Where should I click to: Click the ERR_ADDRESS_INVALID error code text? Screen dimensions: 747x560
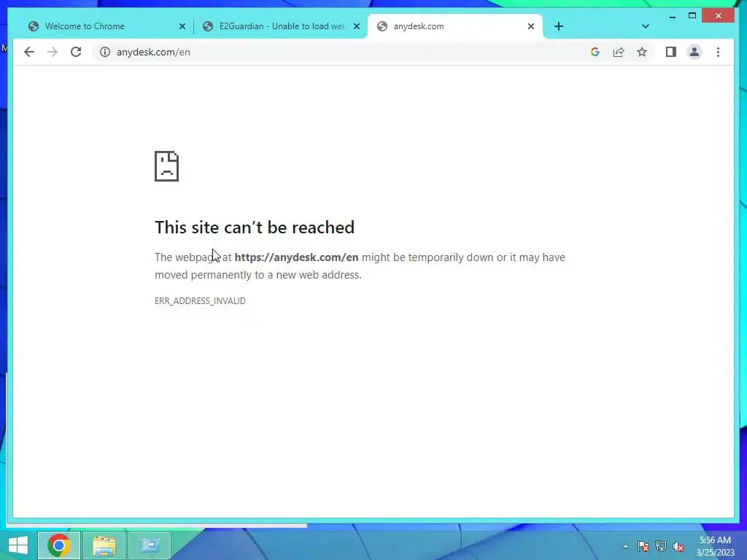pyautogui.click(x=200, y=301)
